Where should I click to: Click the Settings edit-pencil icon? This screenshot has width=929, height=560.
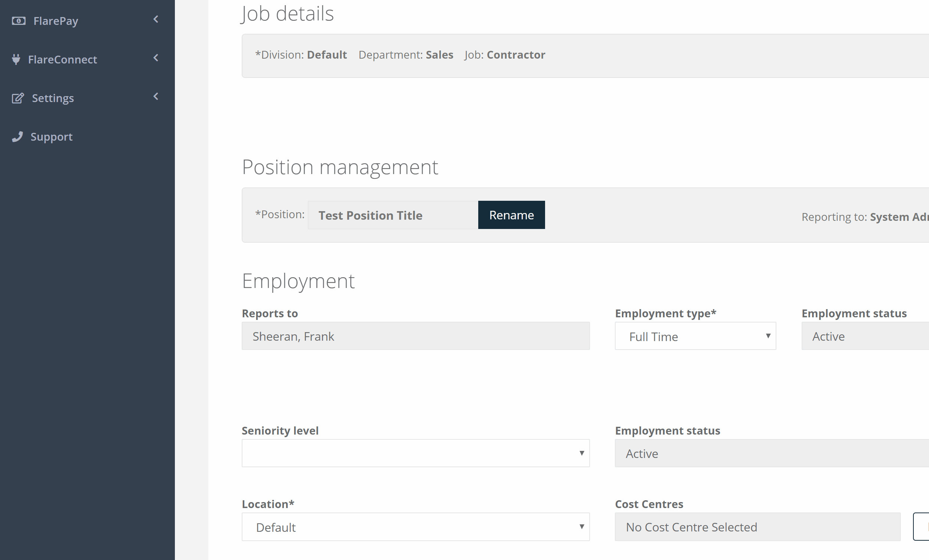click(x=18, y=98)
